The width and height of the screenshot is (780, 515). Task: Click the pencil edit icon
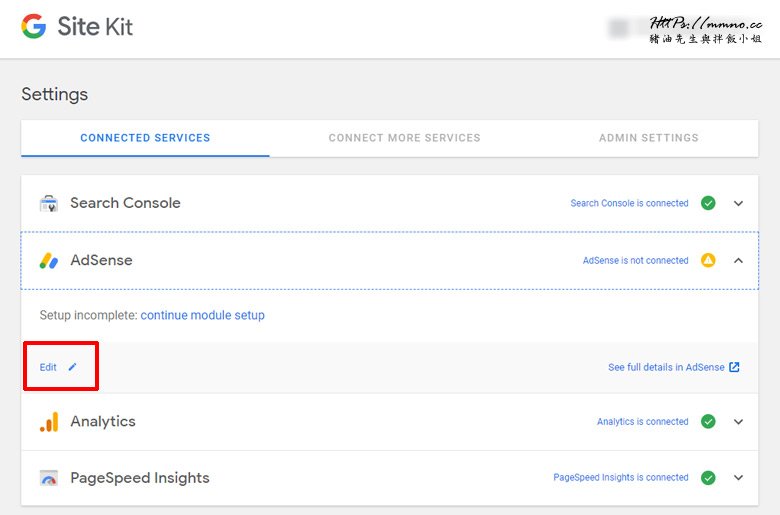72,367
